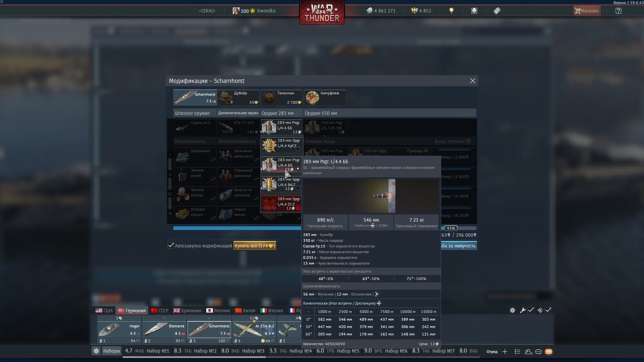Select the Британия country tab
The width and height of the screenshot is (644, 362).
coord(187,310)
